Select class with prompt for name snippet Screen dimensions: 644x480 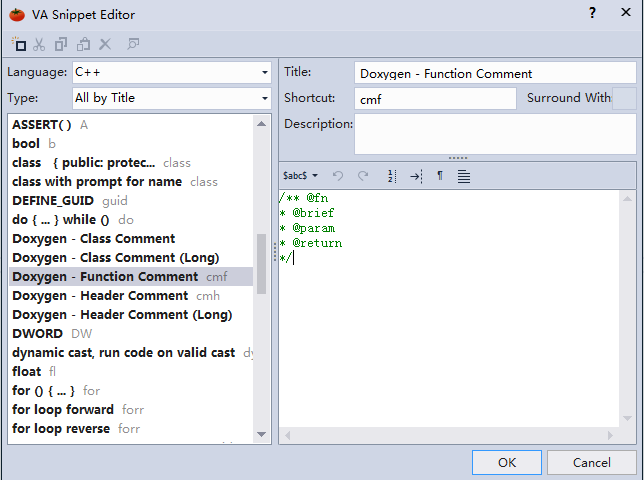coord(131,181)
